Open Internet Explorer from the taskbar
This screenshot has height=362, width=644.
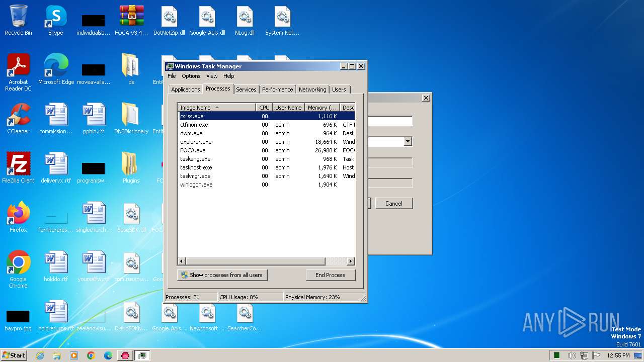pyautogui.click(x=40, y=355)
